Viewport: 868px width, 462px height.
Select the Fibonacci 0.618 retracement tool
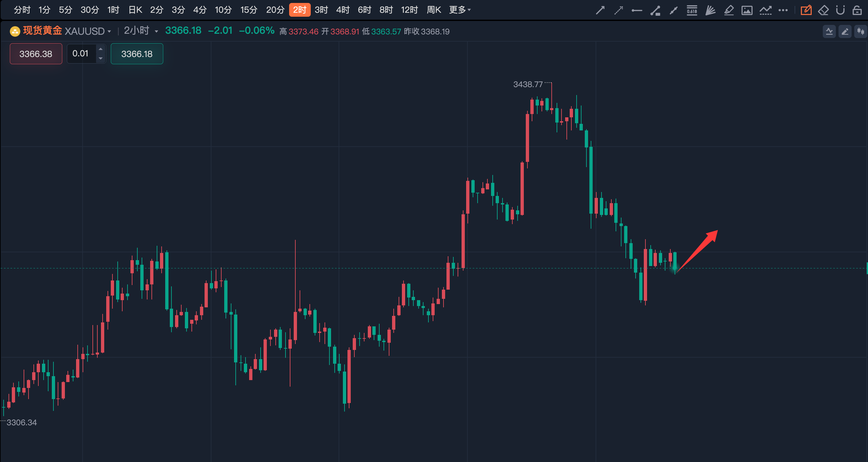[692, 10]
